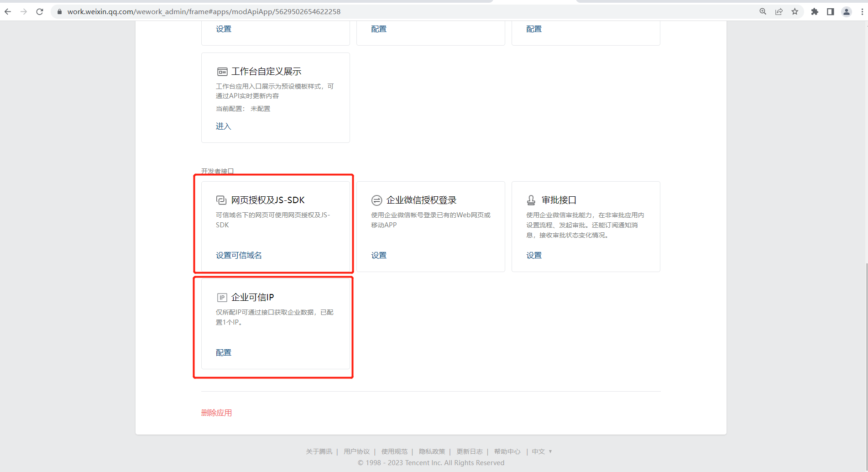Click the red 删除应用 link

tap(216, 413)
